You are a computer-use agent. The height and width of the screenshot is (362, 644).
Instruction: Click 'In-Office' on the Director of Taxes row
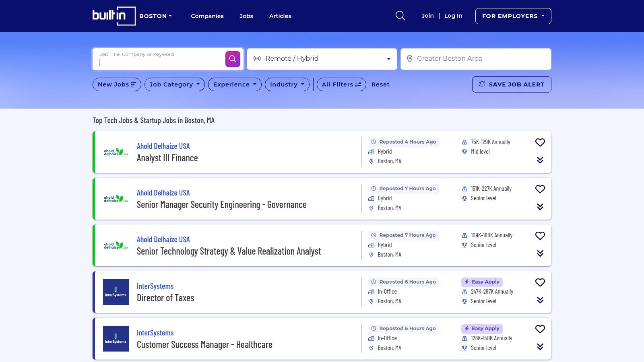coord(387,292)
